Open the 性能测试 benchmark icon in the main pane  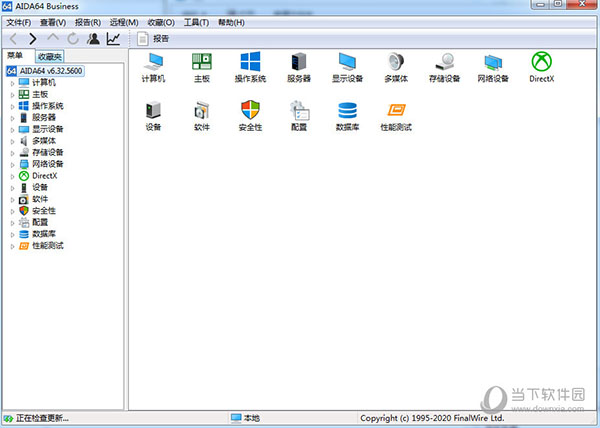tap(396, 116)
